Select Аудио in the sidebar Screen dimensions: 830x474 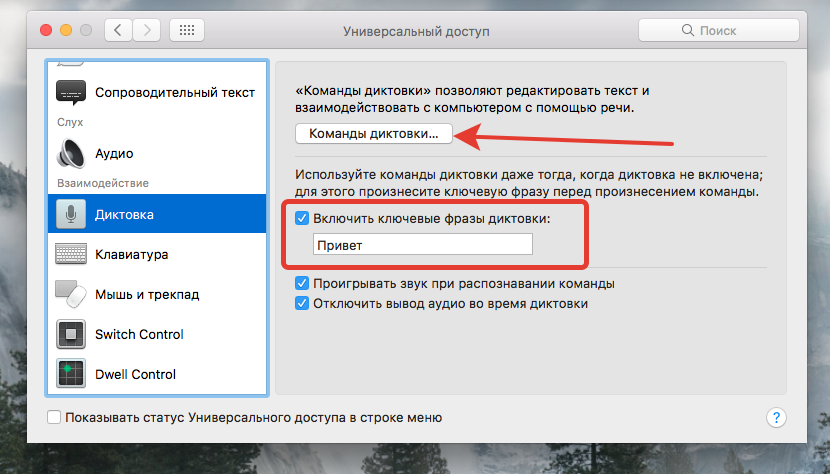pyautogui.click(x=114, y=154)
